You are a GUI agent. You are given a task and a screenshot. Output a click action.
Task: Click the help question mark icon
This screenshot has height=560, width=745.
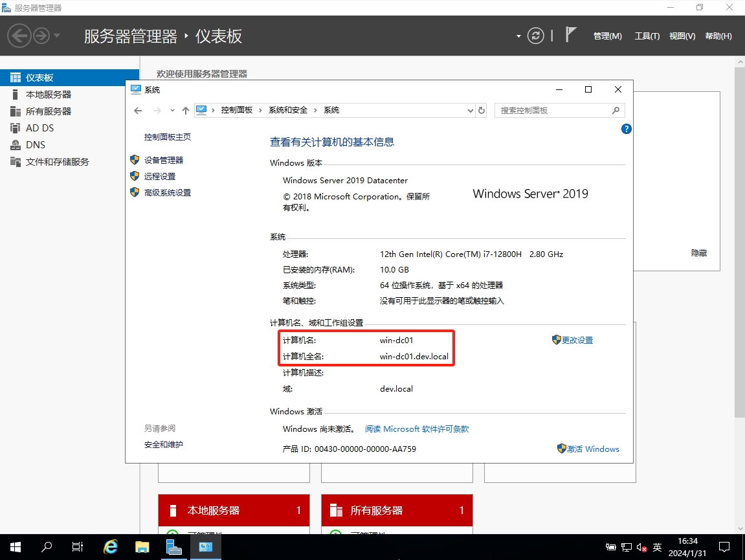[626, 129]
